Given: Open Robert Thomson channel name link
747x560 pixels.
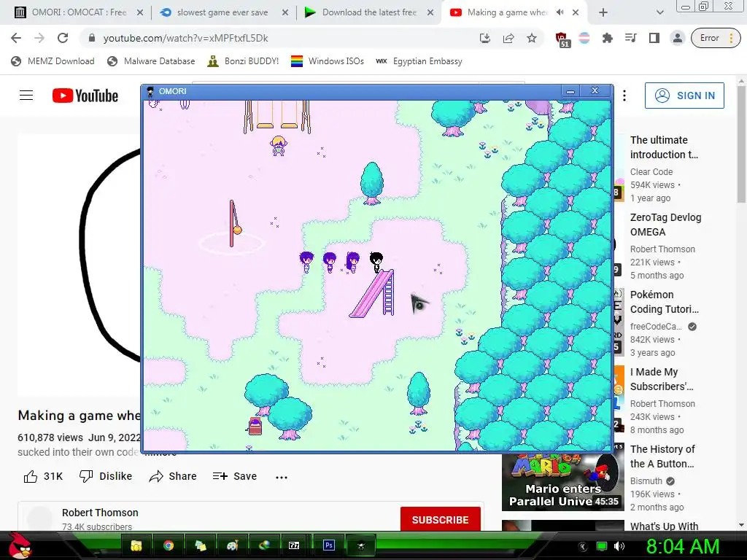Looking at the screenshot, I should point(100,513).
